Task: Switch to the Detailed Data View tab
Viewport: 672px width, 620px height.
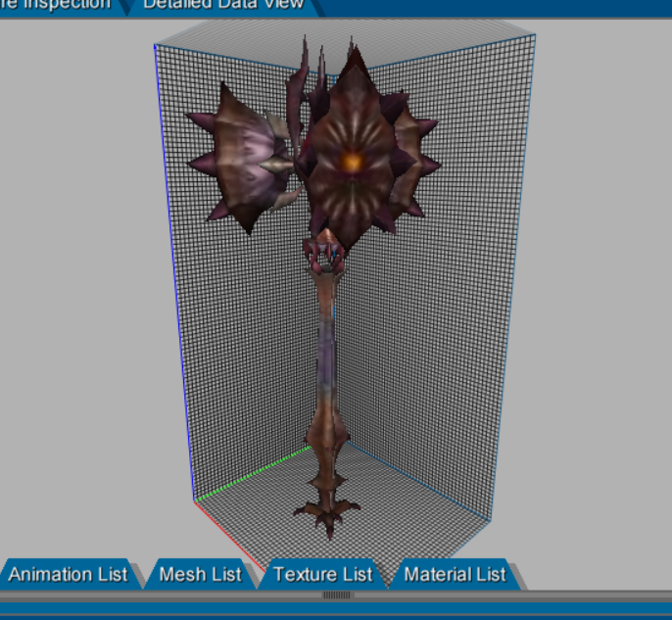Action: [223, 5]
